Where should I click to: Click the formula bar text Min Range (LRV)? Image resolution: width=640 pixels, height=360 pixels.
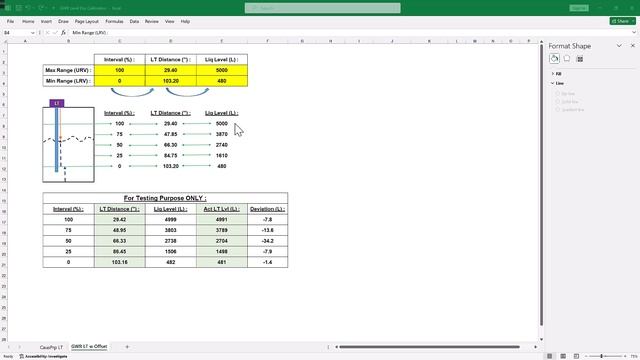pyautogui.click(x=90, y=33)
